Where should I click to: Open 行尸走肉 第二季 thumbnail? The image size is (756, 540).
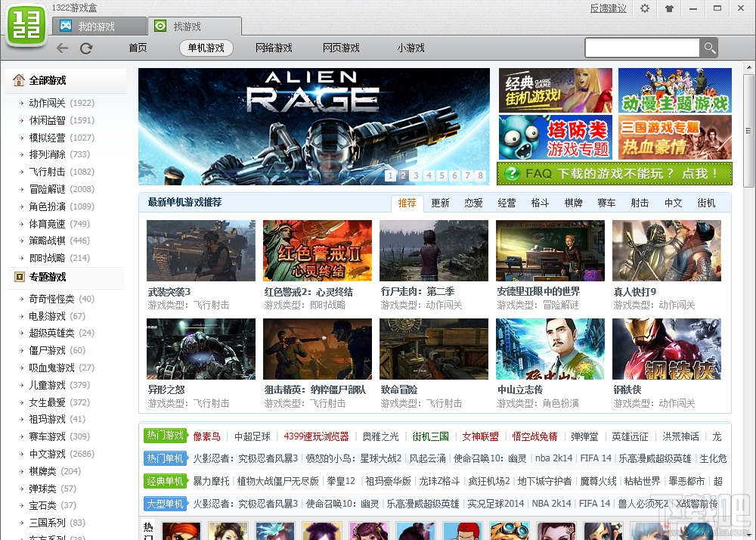click(434, 251)
